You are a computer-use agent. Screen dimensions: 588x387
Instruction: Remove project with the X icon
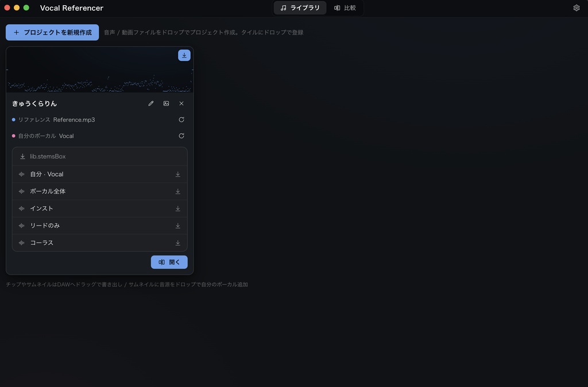(x=181, y=103)
